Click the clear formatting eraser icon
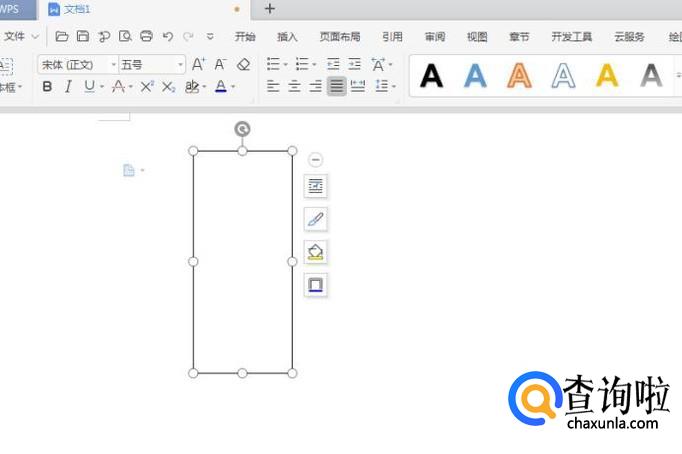 tap(243, 65)
